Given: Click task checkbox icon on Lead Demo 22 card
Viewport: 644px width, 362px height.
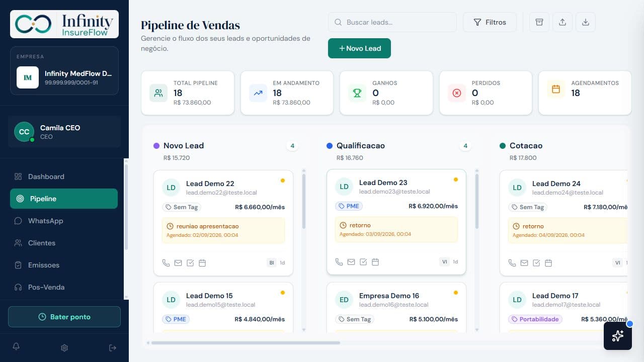Looking at the screenshot, I should click(x=190, y=262).
